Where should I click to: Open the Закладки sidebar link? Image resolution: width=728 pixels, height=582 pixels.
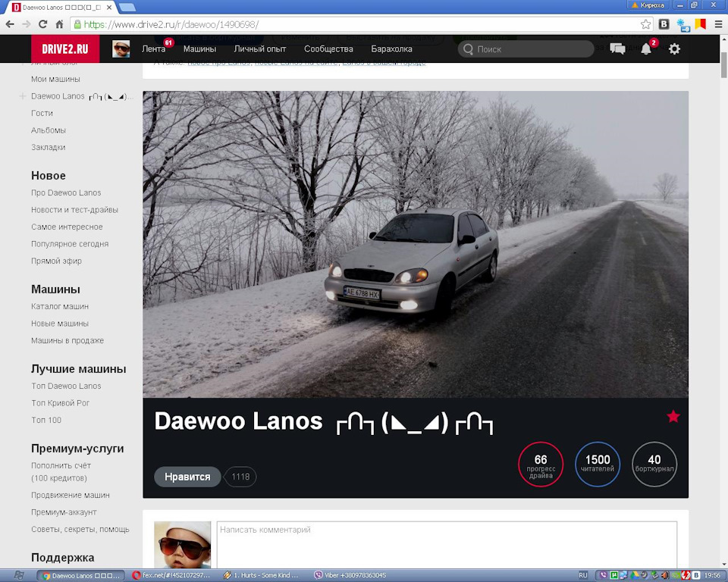[x=49, y=148]
